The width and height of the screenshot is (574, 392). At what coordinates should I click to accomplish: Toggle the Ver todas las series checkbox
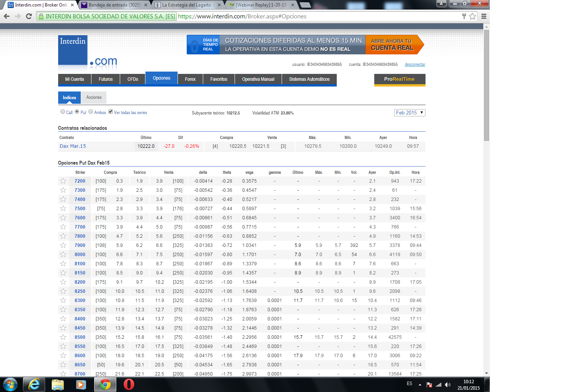[x=111, y=112]
